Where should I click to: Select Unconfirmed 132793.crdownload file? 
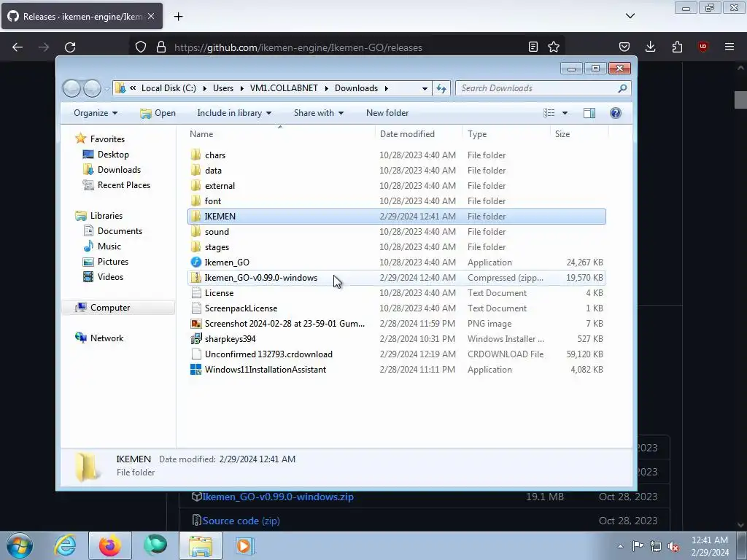tap(397, 354)
